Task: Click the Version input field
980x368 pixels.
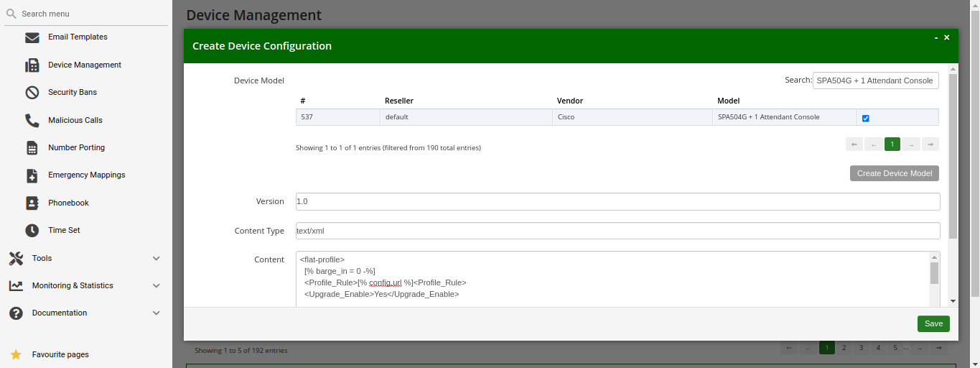Action: [x=618, y=201]
